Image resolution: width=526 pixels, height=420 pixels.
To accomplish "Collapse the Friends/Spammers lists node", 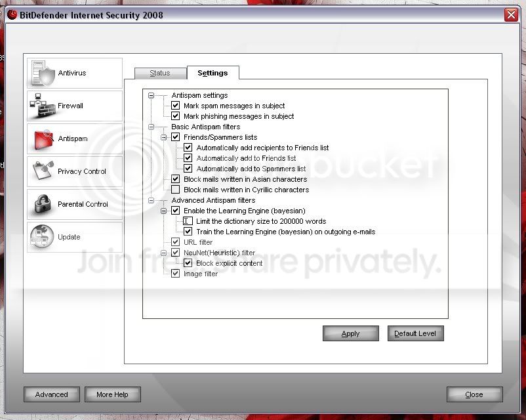I will [164, 137].
